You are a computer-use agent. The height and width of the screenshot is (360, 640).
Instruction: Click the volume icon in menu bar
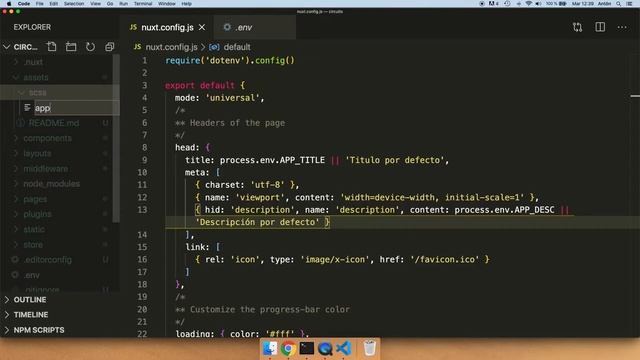pos(538,4)
